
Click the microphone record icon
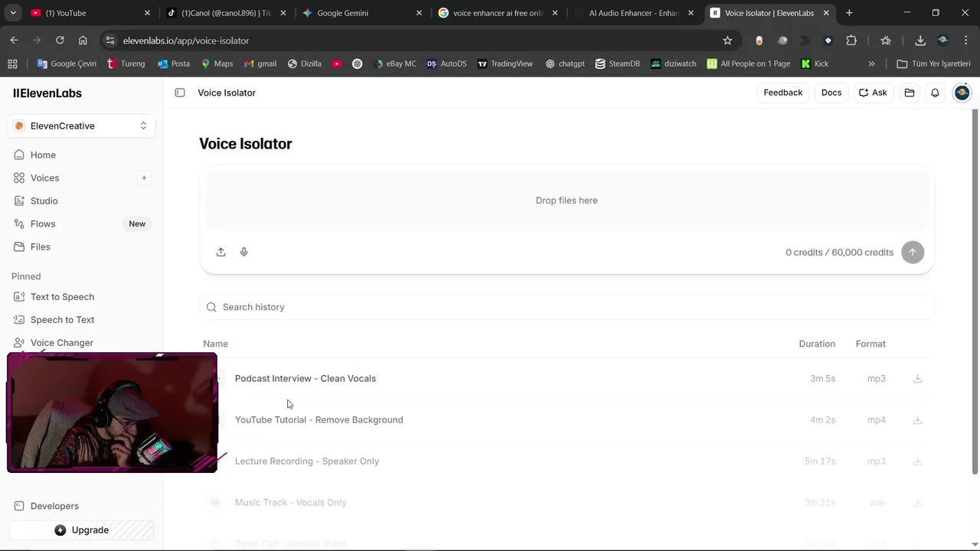pos(244,252)
